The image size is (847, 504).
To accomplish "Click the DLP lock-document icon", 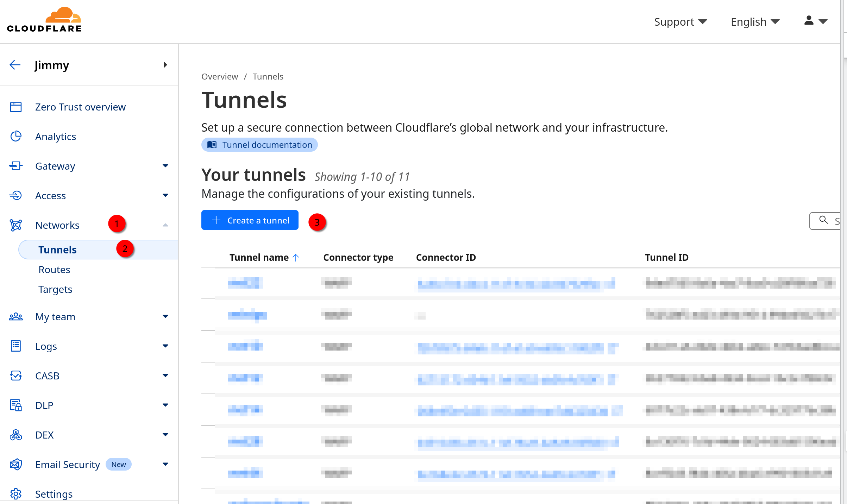I will (x=16, y=405).
